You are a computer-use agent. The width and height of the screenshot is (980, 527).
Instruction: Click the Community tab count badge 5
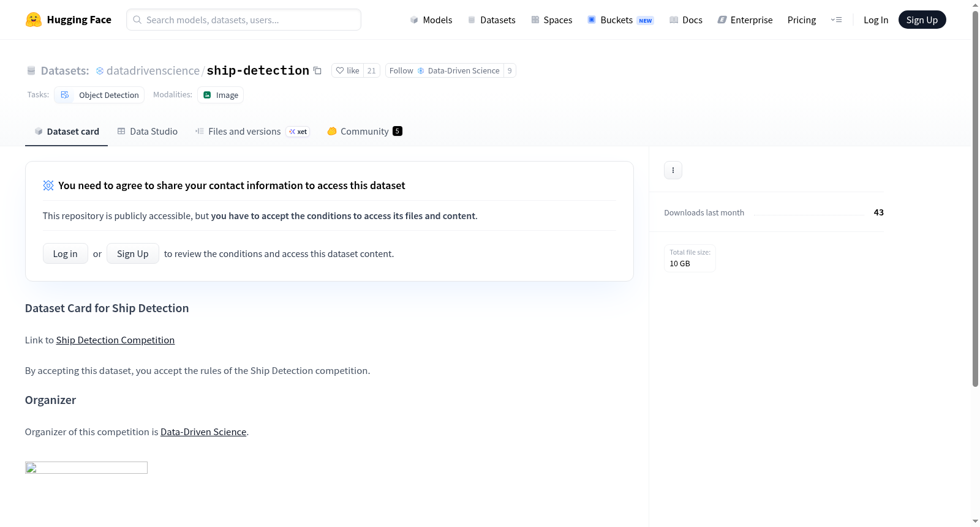pos(398,131)
